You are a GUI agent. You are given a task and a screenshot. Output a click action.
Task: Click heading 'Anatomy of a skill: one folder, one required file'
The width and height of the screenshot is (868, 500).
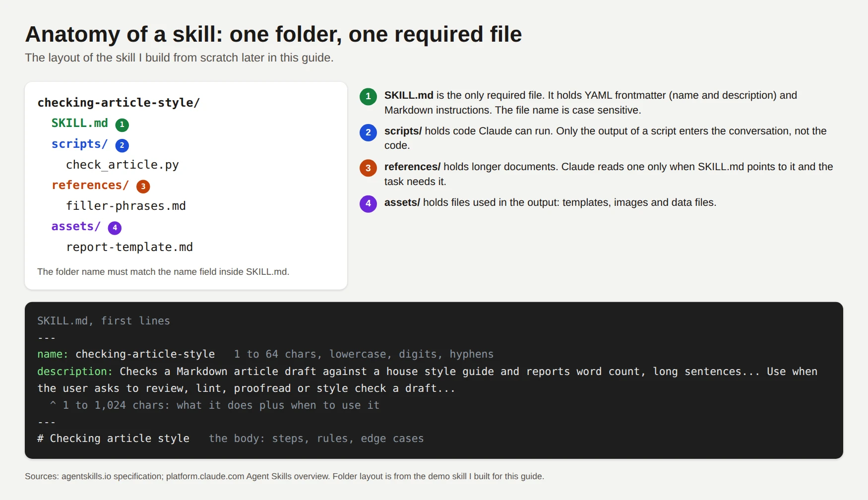273,34
